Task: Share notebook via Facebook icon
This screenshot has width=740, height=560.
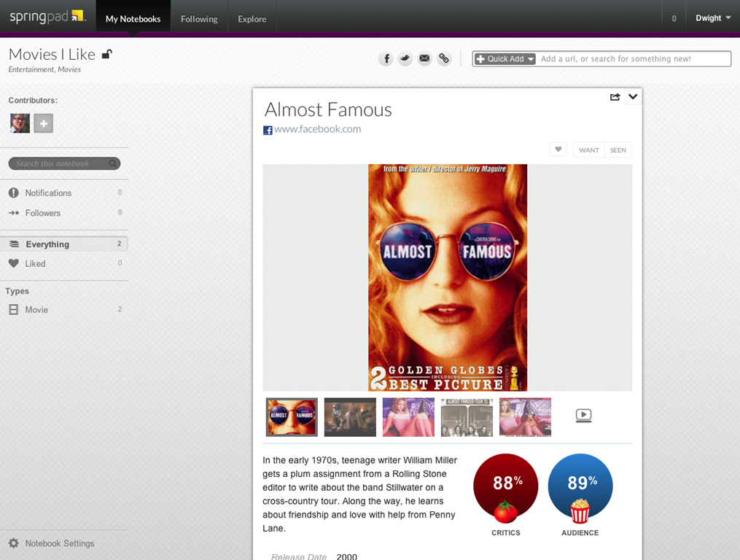Action: click(x=386, y=59)
